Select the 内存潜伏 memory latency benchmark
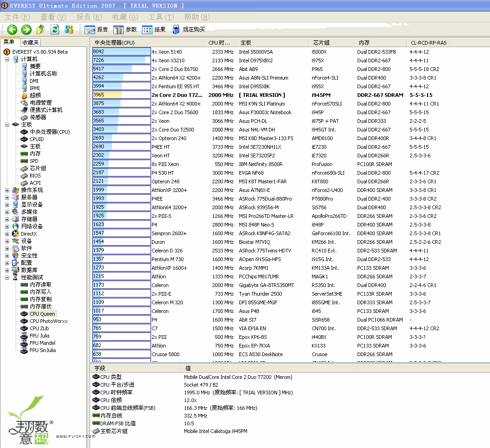The width and height of the screenshot is (490, 448). point(40,307)
